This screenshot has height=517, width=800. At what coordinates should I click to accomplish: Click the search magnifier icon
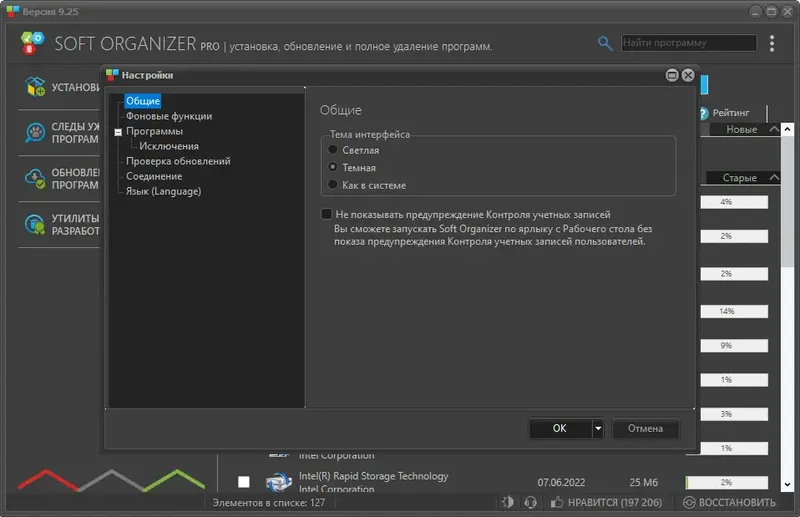pyautogui.click(x=605, y=43)
